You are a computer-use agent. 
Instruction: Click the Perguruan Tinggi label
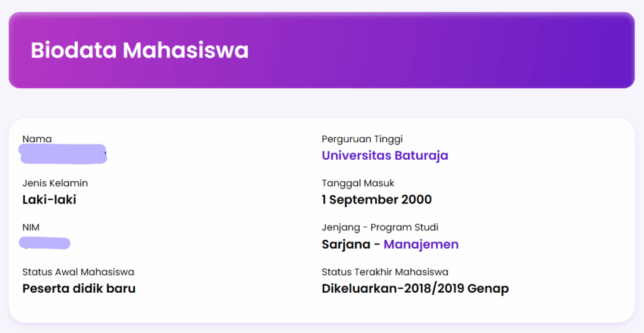[x=362, y=139]
